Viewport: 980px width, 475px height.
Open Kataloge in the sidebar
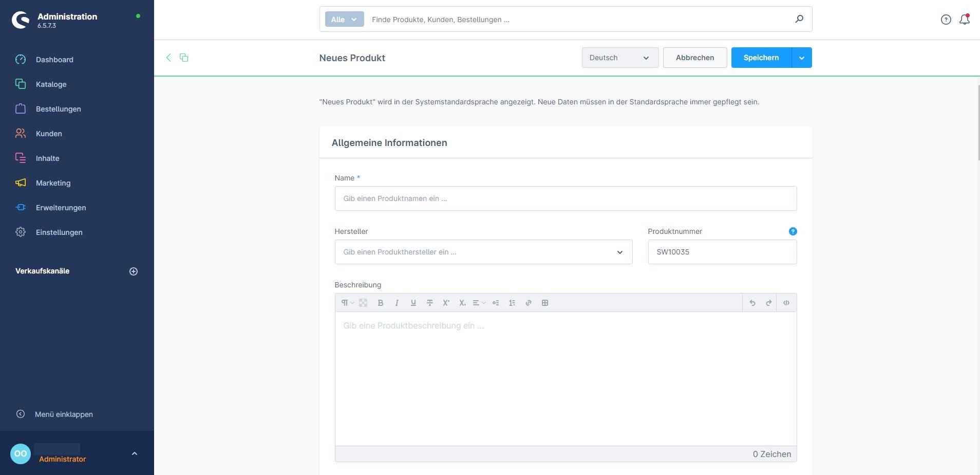coord(51,84)
